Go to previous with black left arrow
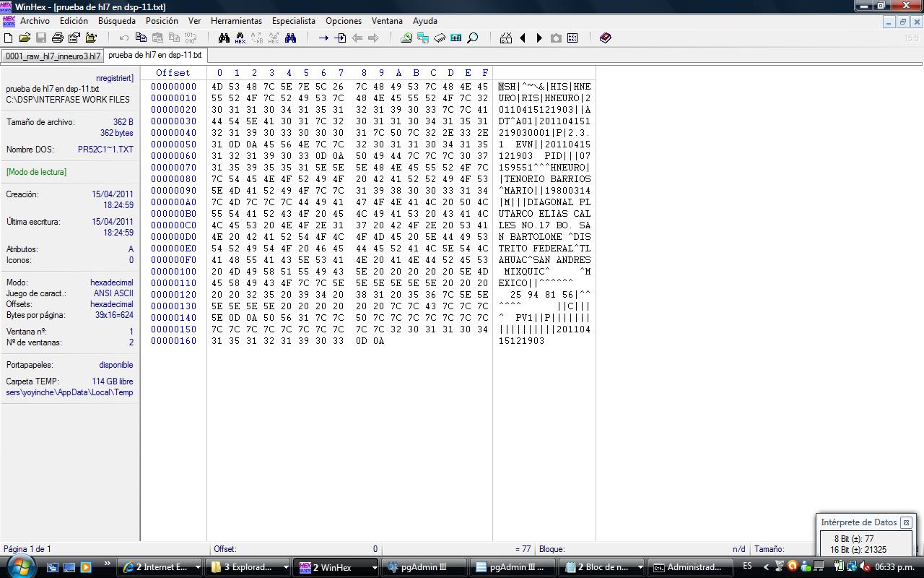Screen dimensions: 924x578 [523, 38]
